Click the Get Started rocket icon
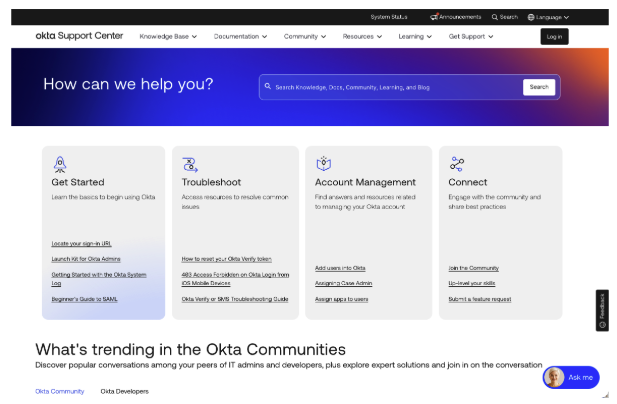Screen dimensions: 617x404 (x=60, y=164)
